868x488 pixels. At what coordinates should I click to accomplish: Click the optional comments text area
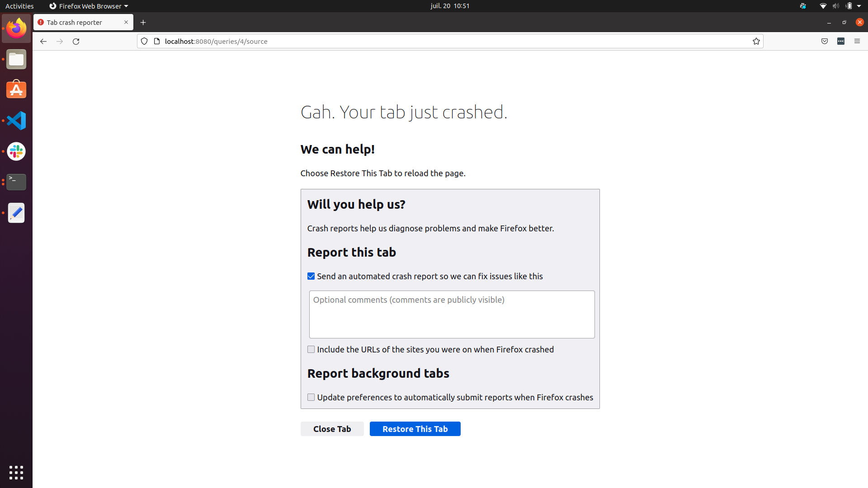[452, 314]
